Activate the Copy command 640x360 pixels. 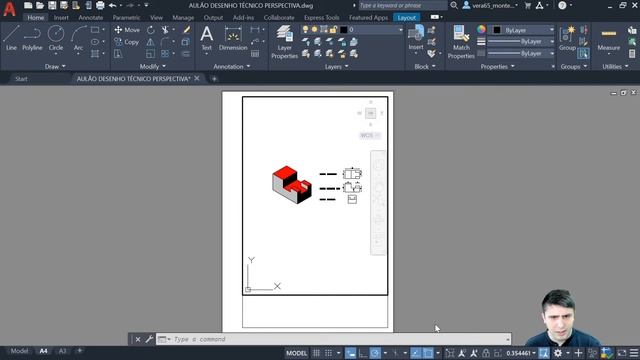127,42
